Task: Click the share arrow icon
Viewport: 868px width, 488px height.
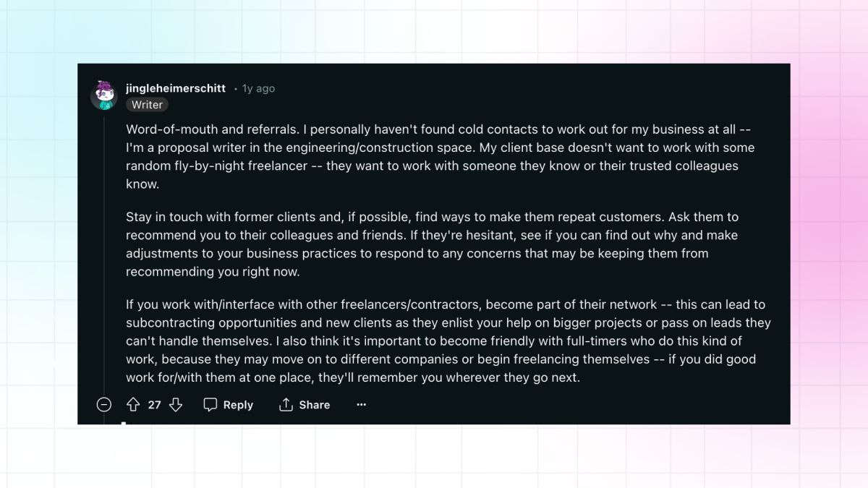Action: [286, 405]
